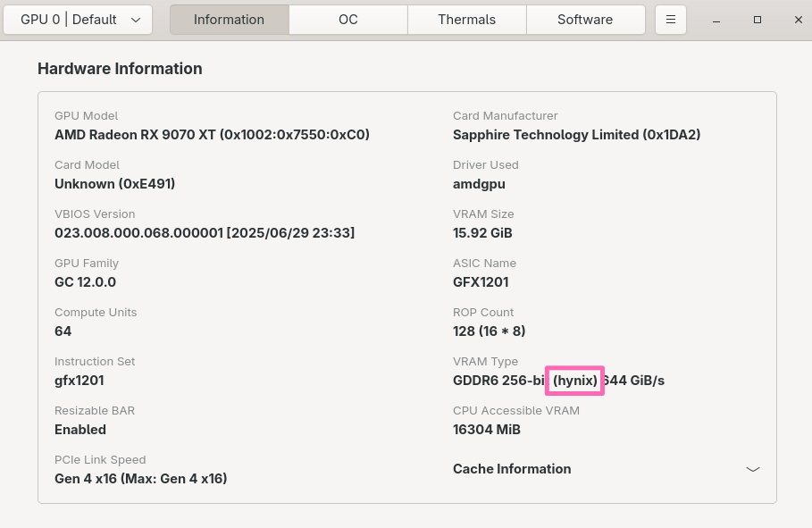Image resolution: width=812 pixels, height=528 pixels.
Task: Click the Hardware Information heading
Action: pyautogui.click(x=120, y=68)
